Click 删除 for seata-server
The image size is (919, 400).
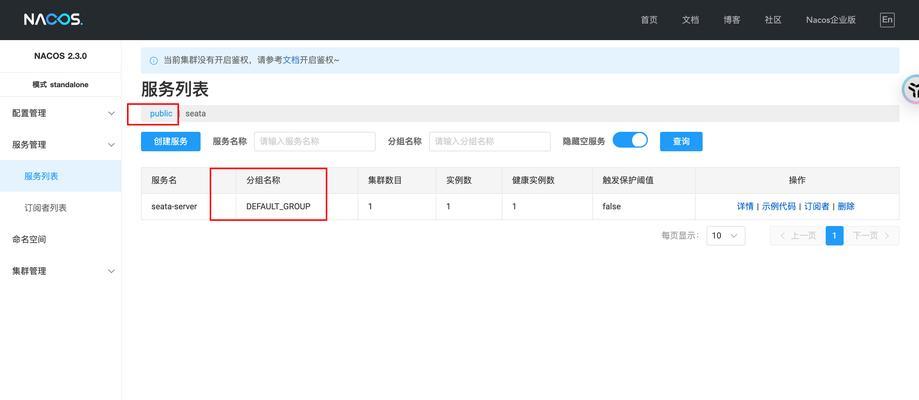846,206
